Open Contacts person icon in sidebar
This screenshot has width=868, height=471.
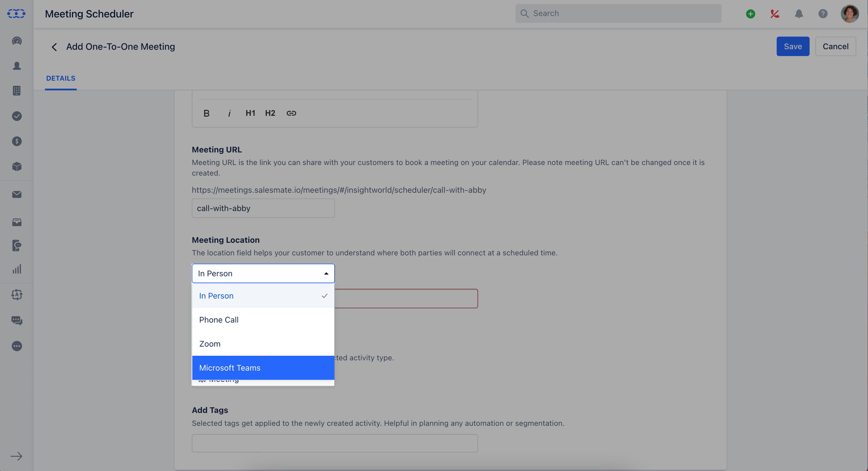[17, 66]
